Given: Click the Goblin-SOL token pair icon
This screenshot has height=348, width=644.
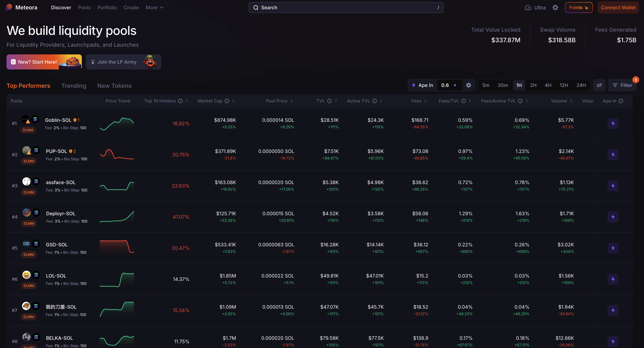Looking at the screenshot, I should (x=30, y=119).
